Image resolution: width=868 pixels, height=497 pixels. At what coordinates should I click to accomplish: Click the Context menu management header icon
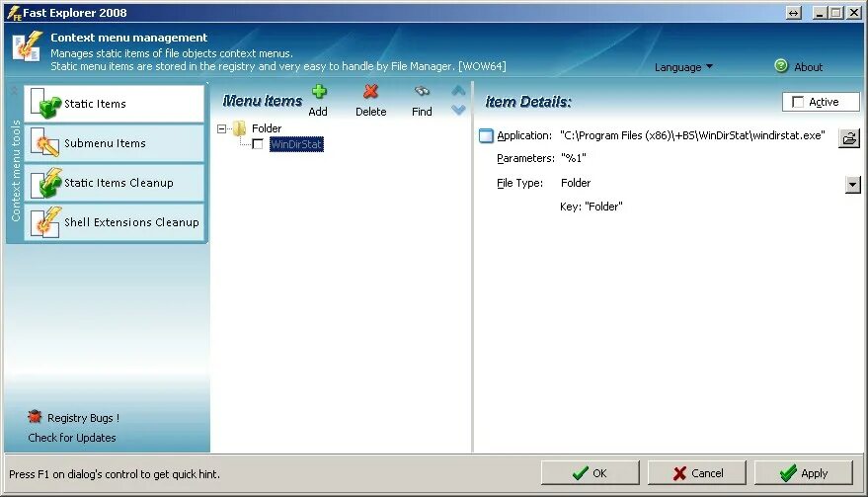coord(27,46)
